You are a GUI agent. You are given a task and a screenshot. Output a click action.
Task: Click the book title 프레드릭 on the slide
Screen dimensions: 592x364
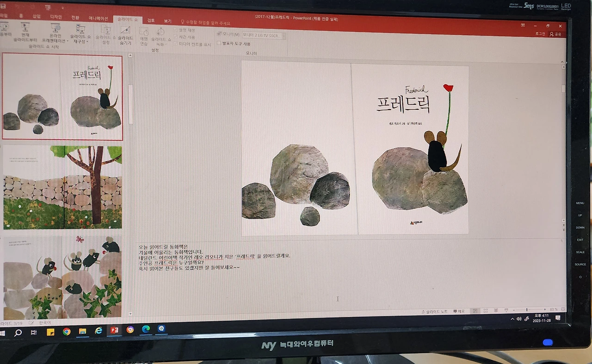(x=403, y=104)
